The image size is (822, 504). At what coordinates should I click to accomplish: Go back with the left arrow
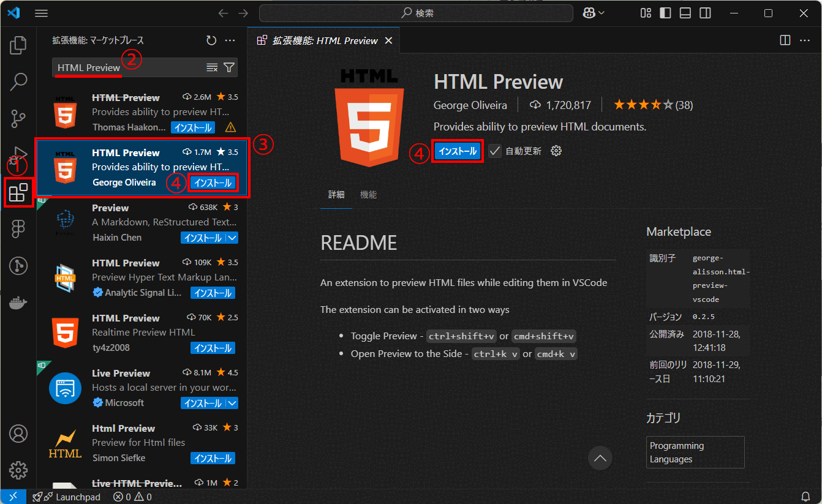[x=223, y=13]
